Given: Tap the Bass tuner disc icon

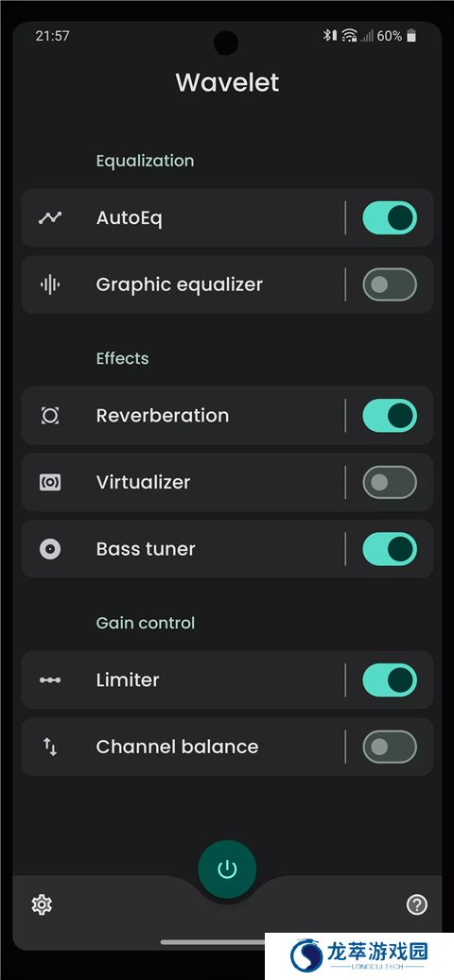Looking at the screenshot, I should [x=50, y=549].
